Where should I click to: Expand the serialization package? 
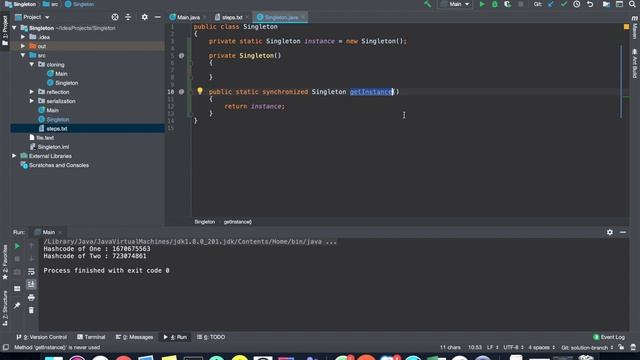[32, 101]
